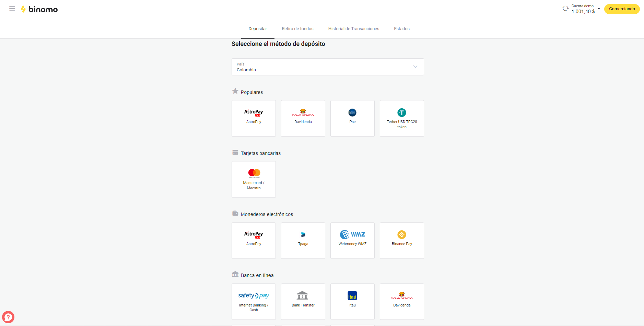Select Webmoney WMZ wallet

click(x=352, y=241)
